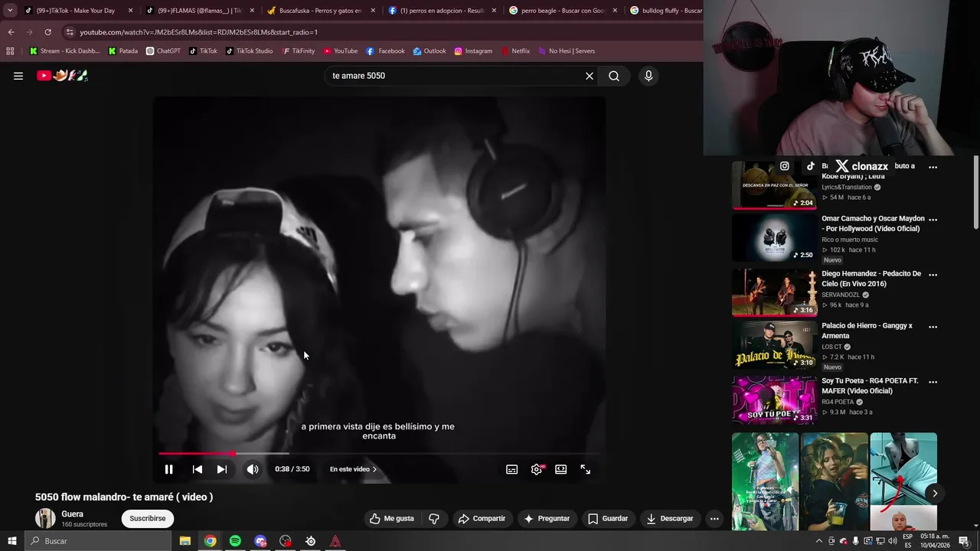This screenshot has width=980, height=551.
Task: Open the Netflix bookmark
Action: click(515, 51)
